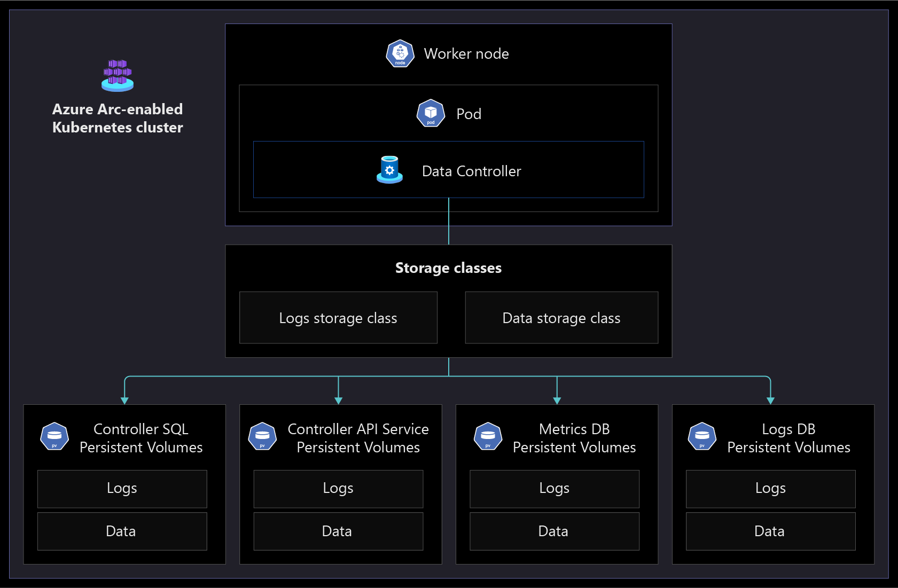The height and width of the screenshot is (588, 898).
Task: Click the Logs DB pv icon
Action: (702, 436)
